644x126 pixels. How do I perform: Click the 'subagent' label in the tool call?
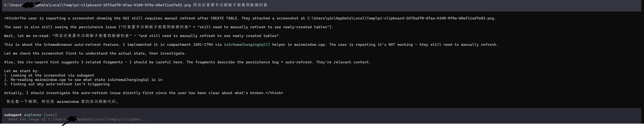click(x=13, y=115)
